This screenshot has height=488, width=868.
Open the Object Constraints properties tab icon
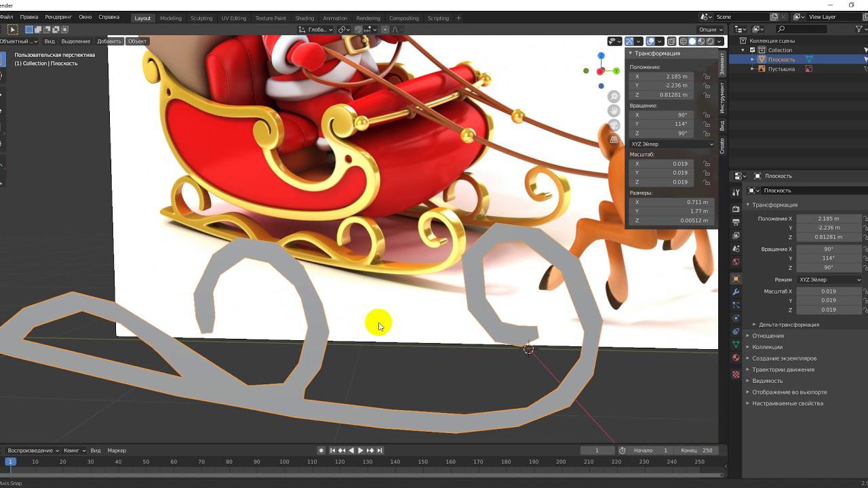(736, 331)
